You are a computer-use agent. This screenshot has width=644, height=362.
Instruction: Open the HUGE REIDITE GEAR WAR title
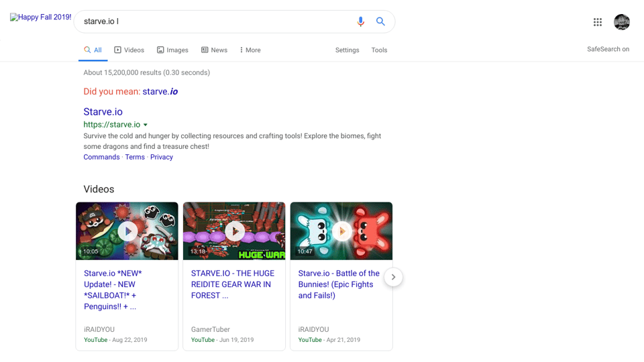click(233, 284)
